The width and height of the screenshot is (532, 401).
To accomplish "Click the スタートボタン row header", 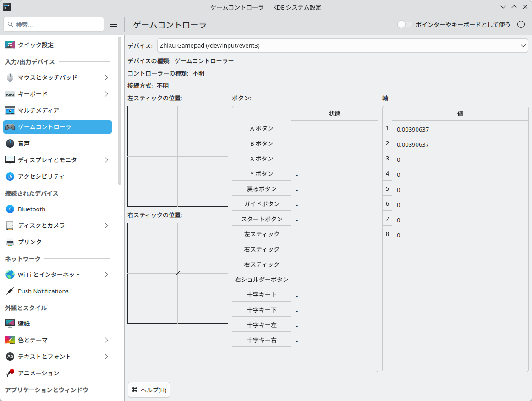I will [x=262, y=219].
